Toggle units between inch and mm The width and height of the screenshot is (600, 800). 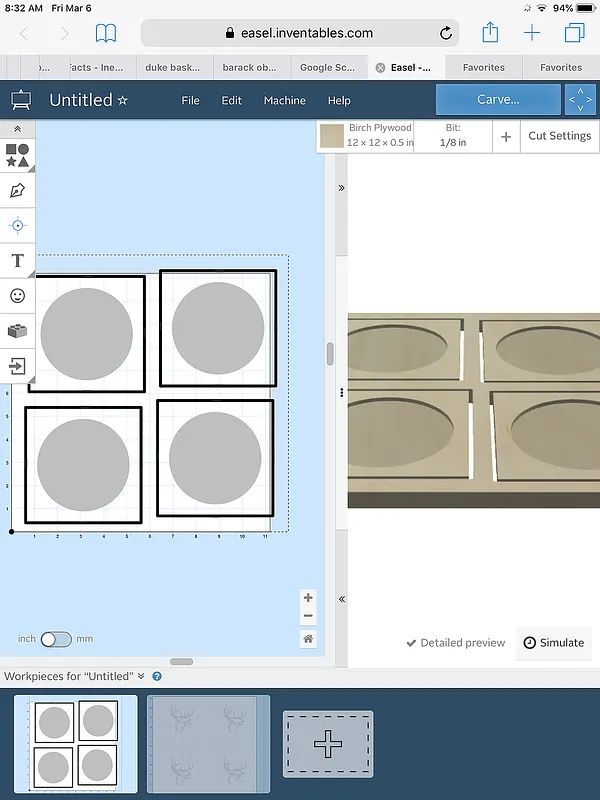(x=55, y=639)
